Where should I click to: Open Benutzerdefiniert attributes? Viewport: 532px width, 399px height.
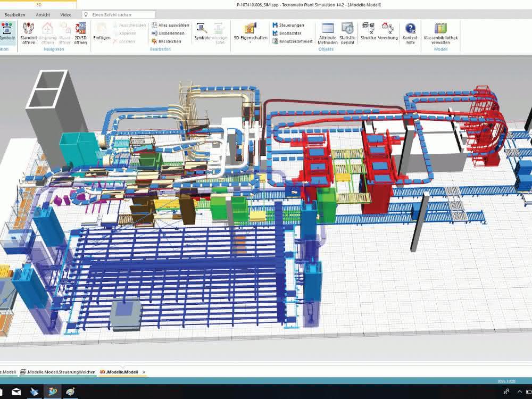(293, 41)
